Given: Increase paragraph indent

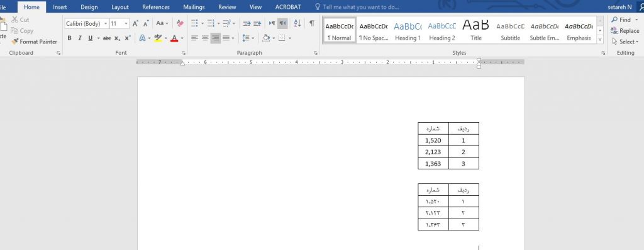Looking at the screenshot, I should tap(257, 23).
